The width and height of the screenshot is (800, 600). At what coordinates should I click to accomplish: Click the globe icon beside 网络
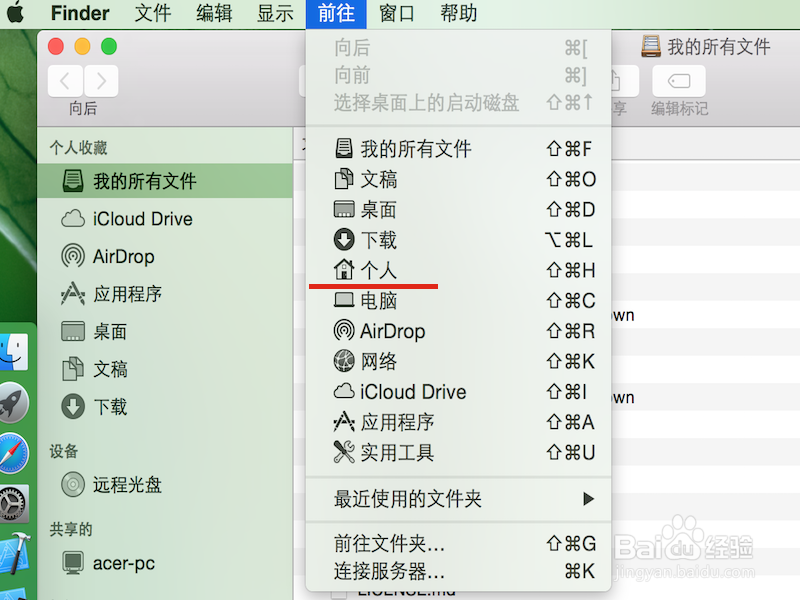(344, 361)
